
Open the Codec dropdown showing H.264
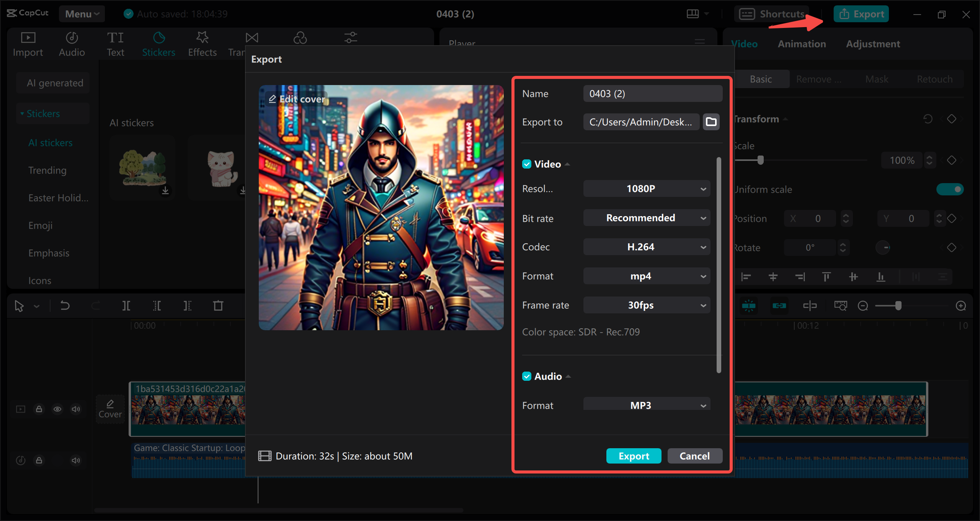[646, 247]
